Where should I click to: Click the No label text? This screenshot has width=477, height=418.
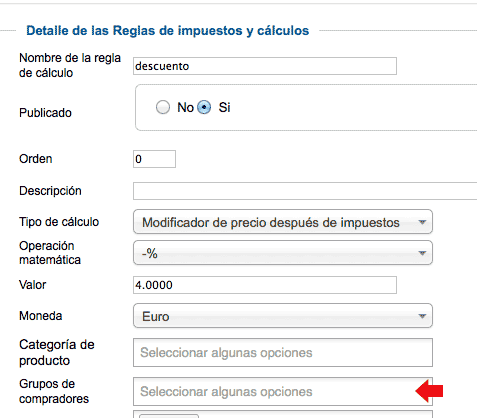click(x=185, y=107)
